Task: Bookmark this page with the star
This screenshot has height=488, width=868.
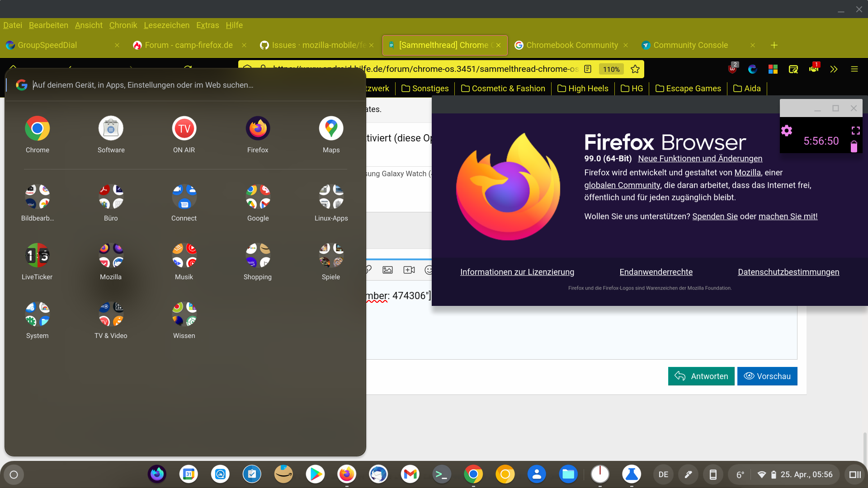Action: (x=635, y=69)
